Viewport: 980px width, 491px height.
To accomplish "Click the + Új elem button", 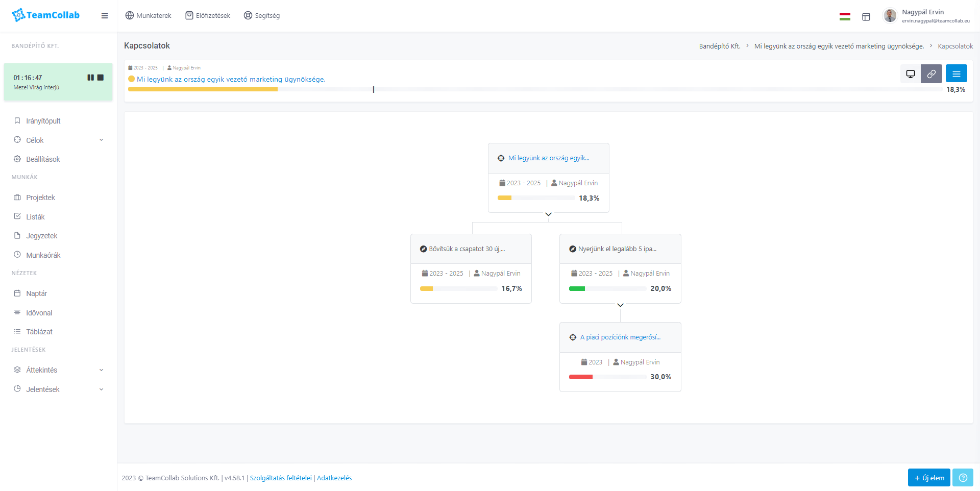I will (x=929, y=478).
